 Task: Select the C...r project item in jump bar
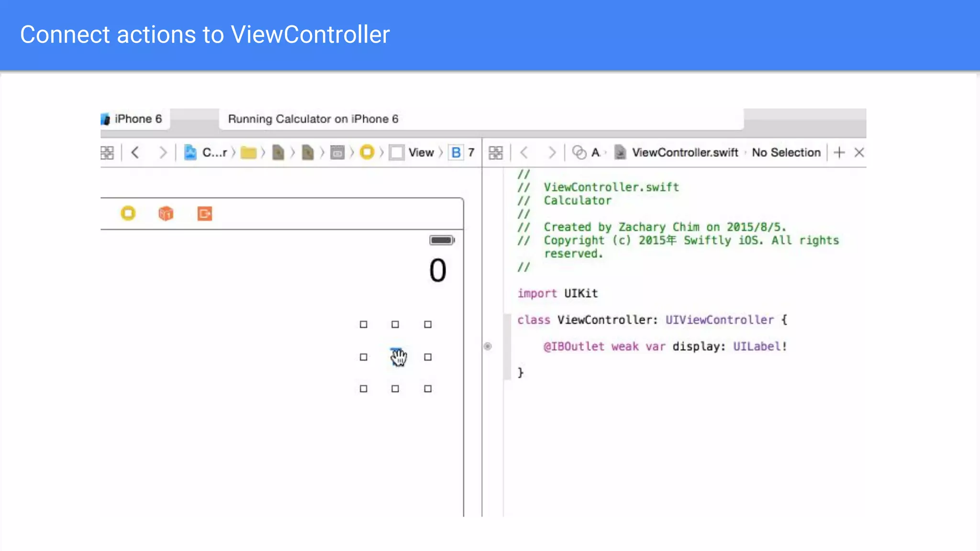pyautogui.click(x=206, y=153)
